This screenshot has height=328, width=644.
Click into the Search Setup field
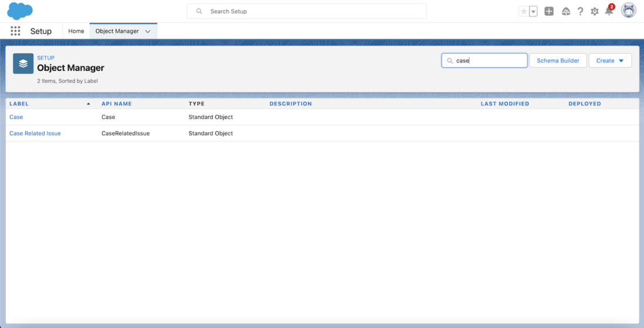306,12
